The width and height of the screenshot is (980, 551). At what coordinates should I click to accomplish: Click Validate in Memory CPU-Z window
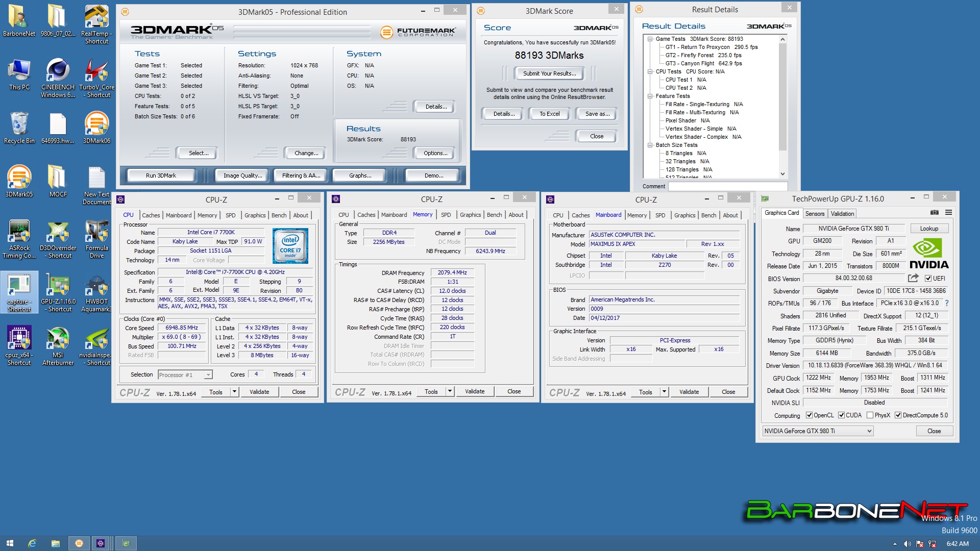(475, 391)
